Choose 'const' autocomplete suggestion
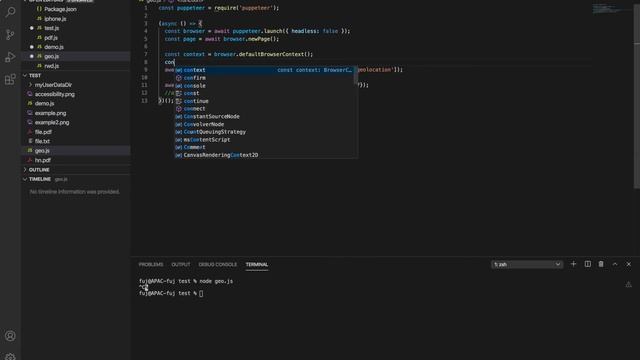This screenshot has width=640, height=360. 265,93
